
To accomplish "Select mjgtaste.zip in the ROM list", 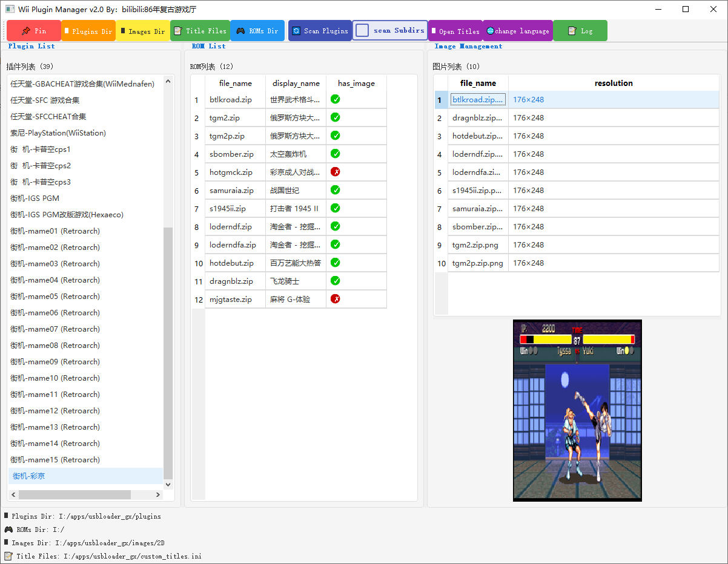I will point(235,300).
